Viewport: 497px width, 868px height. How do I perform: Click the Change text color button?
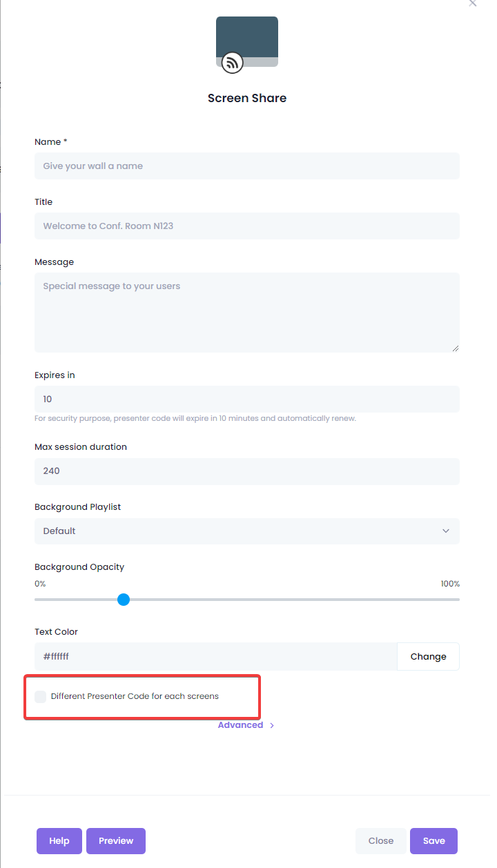428,657
